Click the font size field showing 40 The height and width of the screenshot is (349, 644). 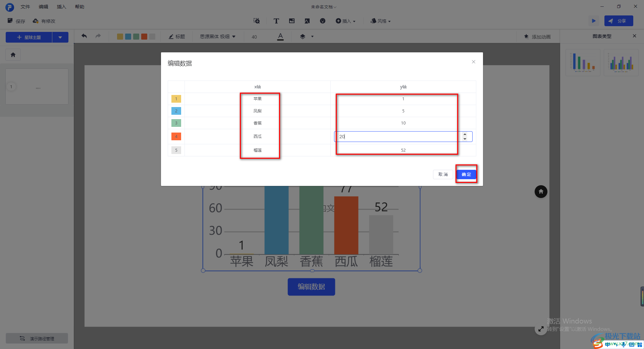(254, 37)
